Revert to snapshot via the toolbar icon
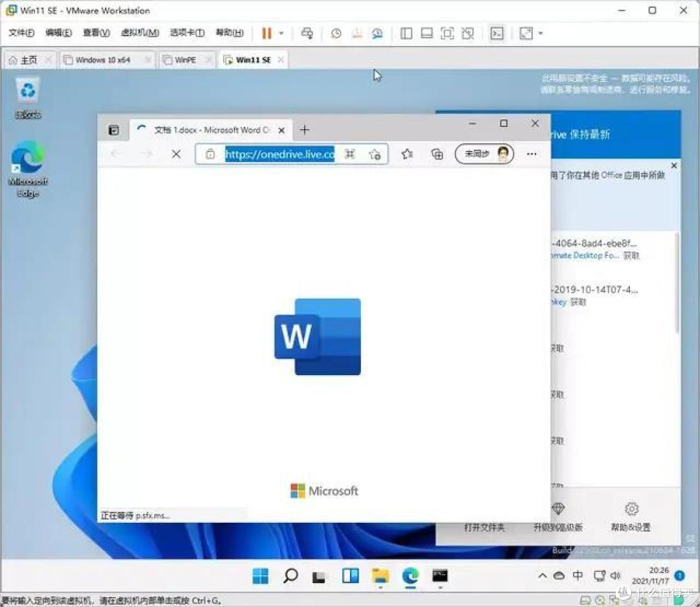Screen dimensions: 700x607 coord(356,34)
